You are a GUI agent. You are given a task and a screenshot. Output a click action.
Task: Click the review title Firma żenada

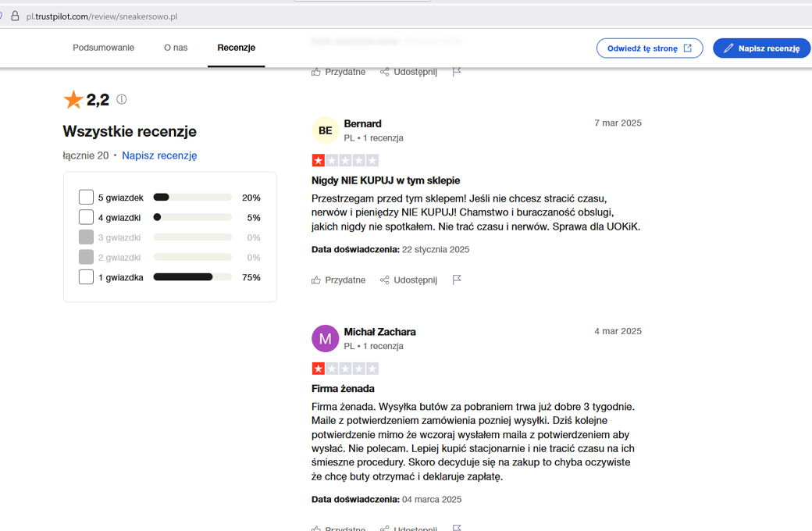[343, 389]
